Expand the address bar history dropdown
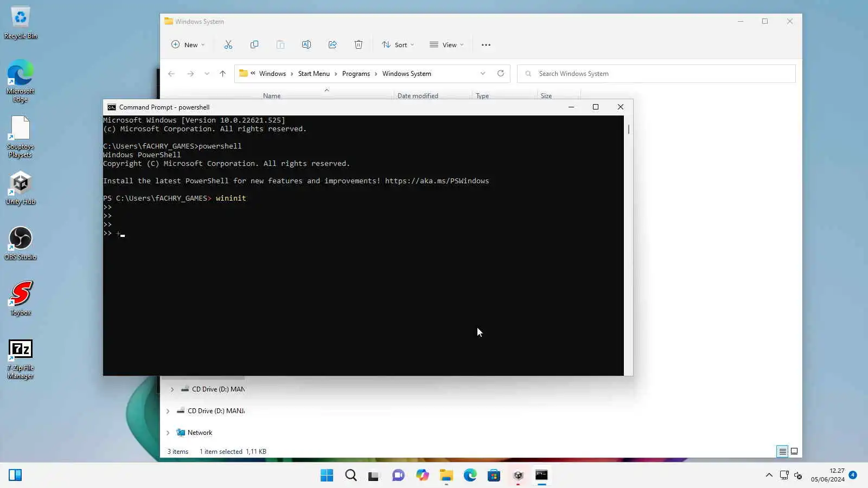Screen dimensions: 868x488 (x=483, y=74)
